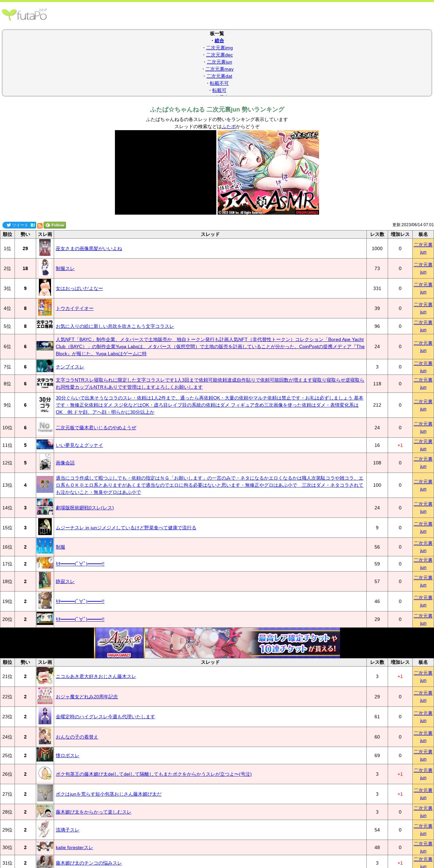Click thumbnail of 制服スレ thread
Viewport: 434px width, 868px height.
[45, 268]
